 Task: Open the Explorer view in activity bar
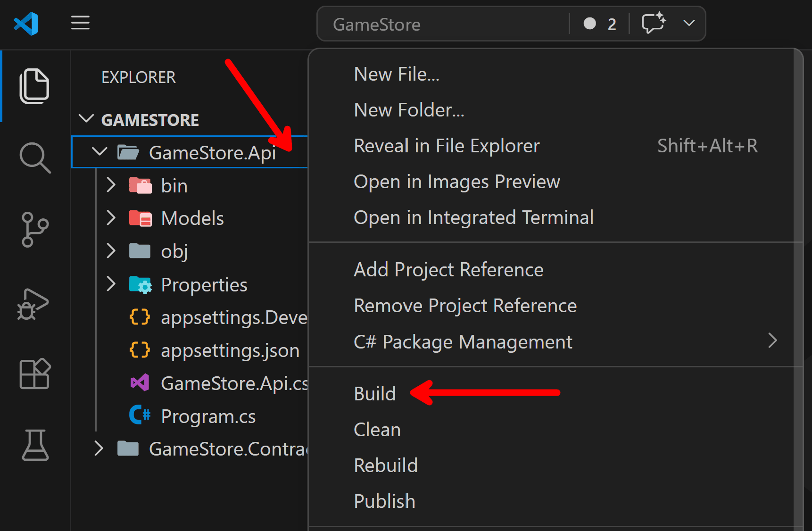[x=34, y=86]
